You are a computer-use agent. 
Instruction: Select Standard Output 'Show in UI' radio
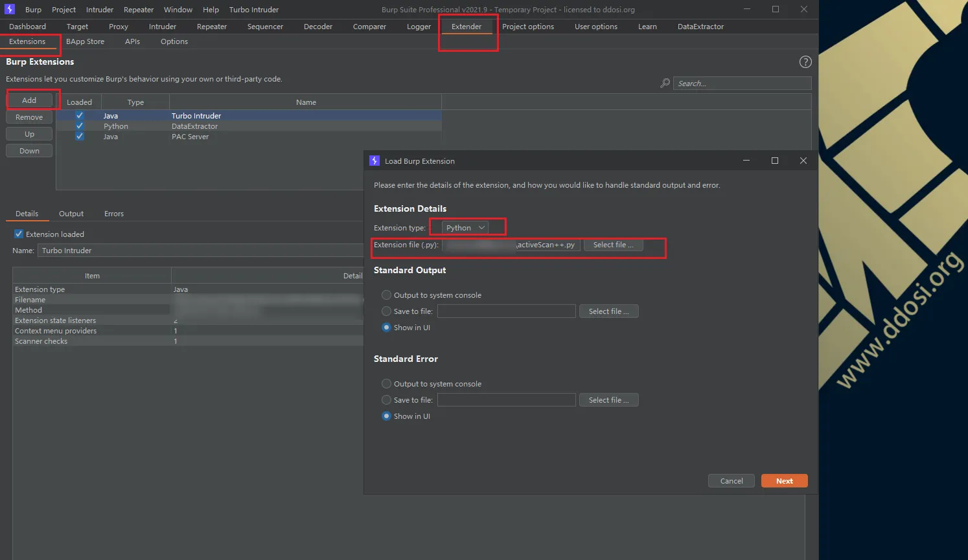click(386, 327)
